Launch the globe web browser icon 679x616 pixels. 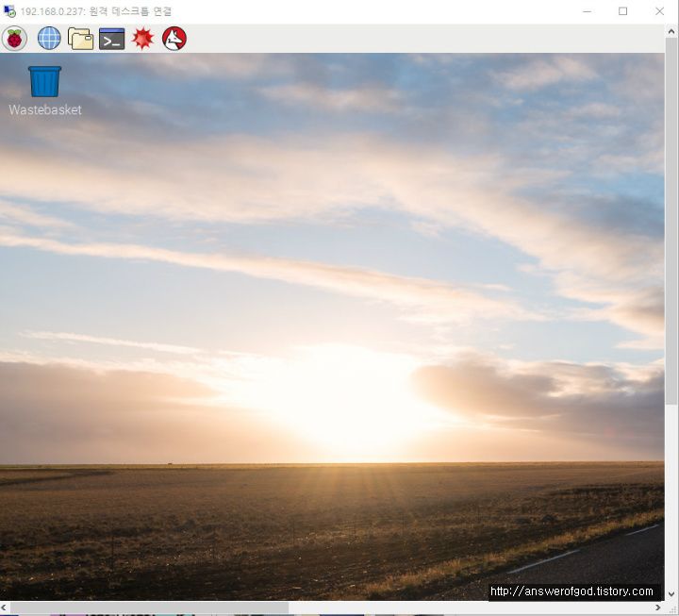[49, 39]
